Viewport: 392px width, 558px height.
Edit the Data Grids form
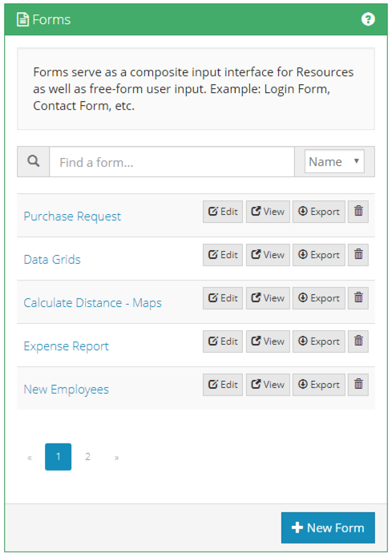(x=223, y=255)
